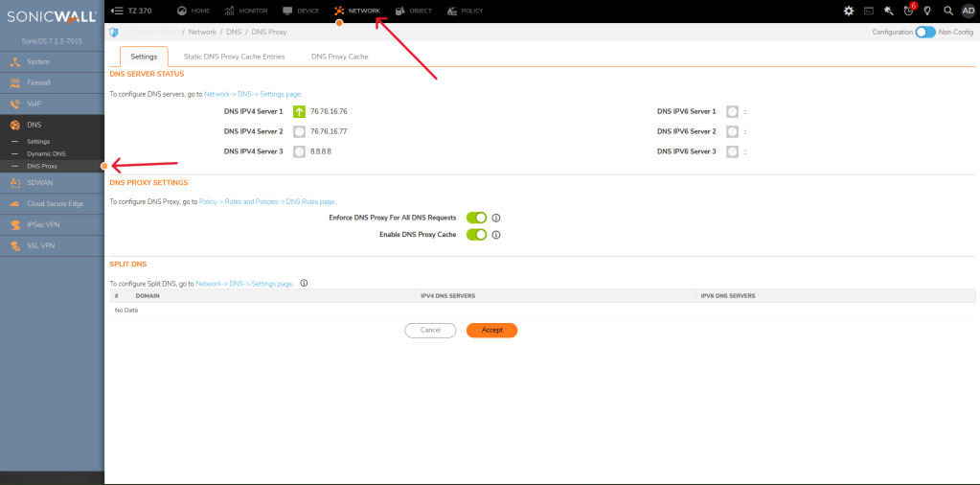The width and height of the screenshot is (980, 485).
Task: Collapse sidebar using arrow next to TZ 370
Action: tap(118, 11)
